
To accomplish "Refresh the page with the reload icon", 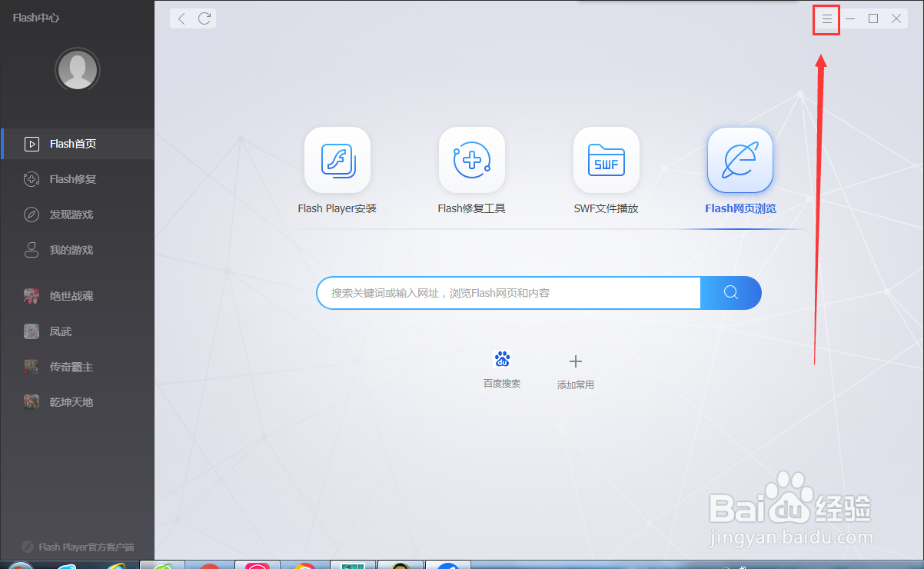I will coord(204,18).
